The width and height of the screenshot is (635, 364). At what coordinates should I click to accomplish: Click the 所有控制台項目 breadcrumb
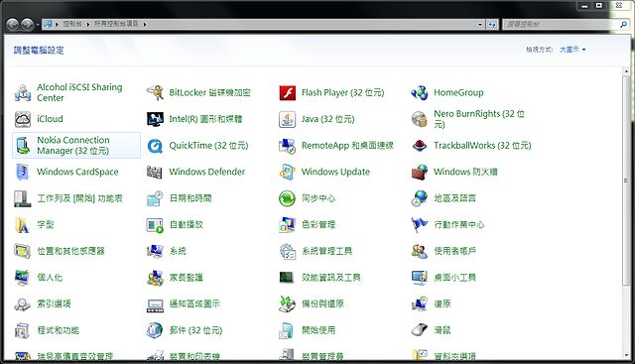[116, 24]
